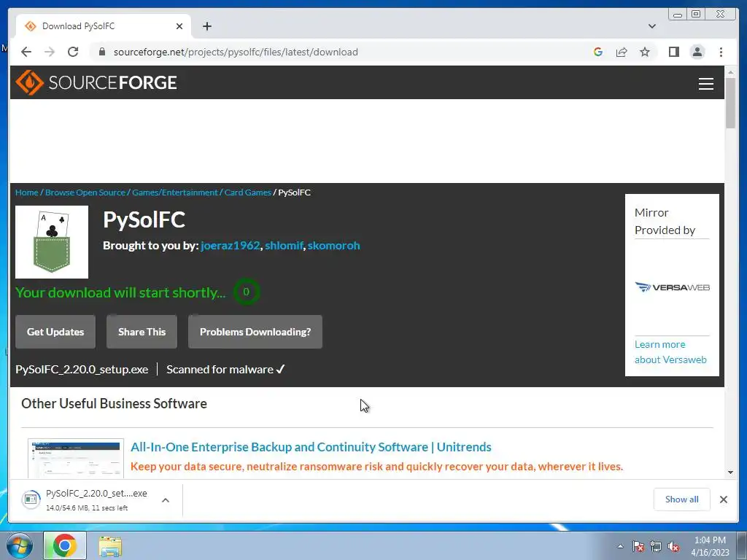Click the PySolFC_2.20.0_setup.exe filename text

82,370
